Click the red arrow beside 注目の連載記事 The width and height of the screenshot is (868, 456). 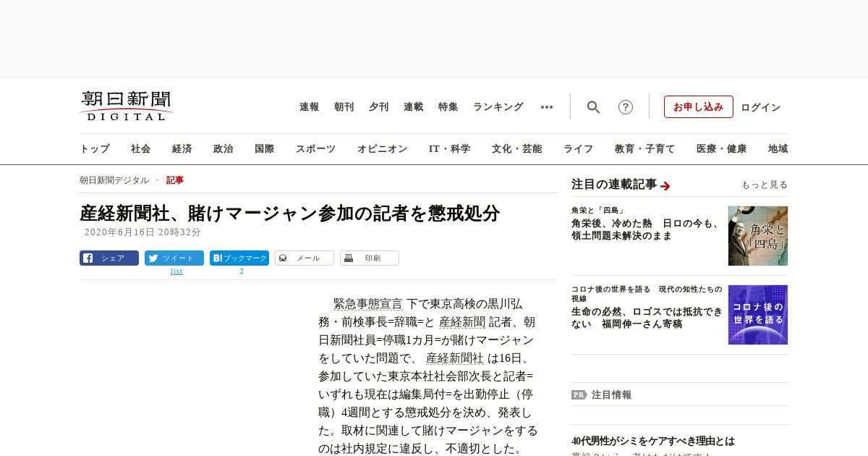[x=665, y=186]
